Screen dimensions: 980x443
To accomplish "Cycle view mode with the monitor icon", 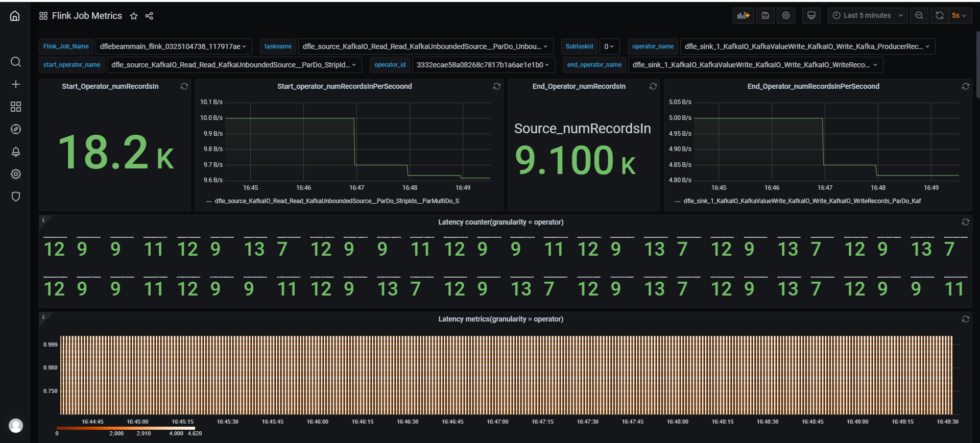I will coord(811,16).
